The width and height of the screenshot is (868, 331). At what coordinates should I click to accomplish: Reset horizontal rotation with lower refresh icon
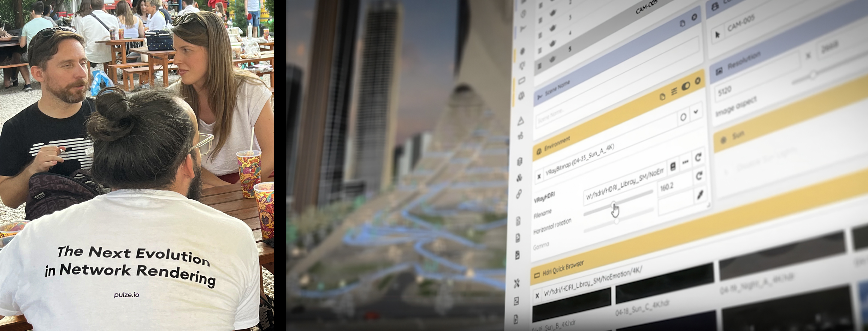point(699,175)
